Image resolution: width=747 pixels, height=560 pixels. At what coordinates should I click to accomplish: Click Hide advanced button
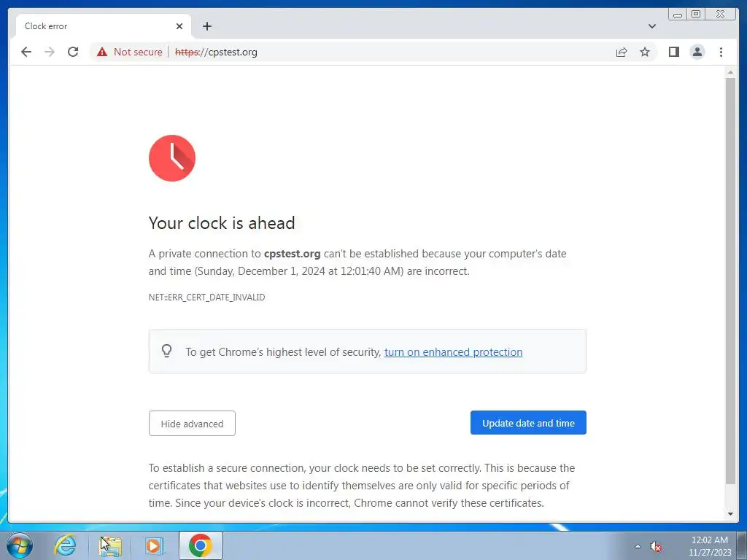(x=192, y=424)
